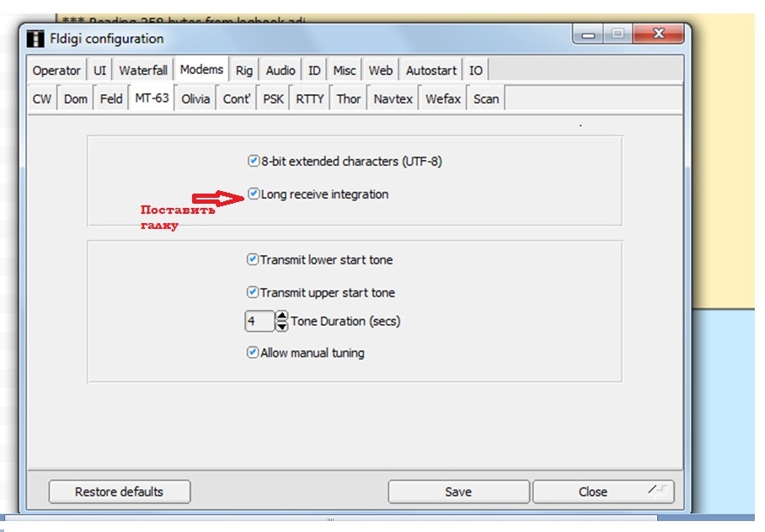Toggle Allow manual tuning option
The image size is (765, 532).
pos(252,353)
